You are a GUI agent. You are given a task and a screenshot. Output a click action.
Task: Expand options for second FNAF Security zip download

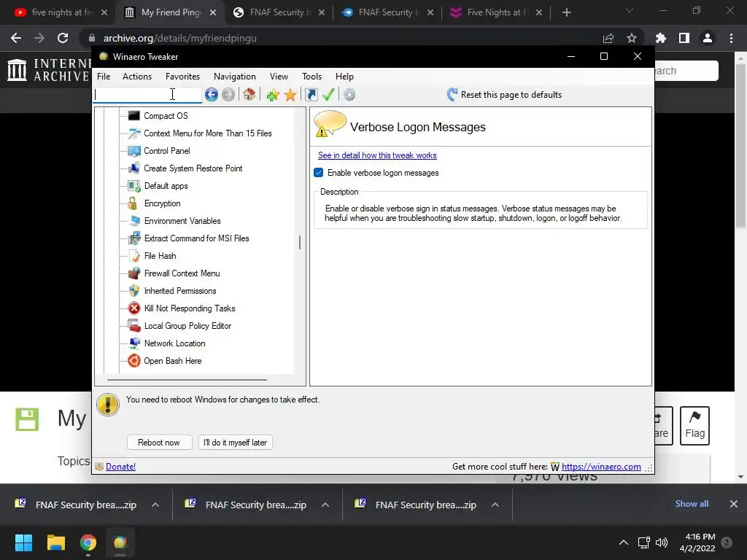pyautogui.click(x=325, y=505)
